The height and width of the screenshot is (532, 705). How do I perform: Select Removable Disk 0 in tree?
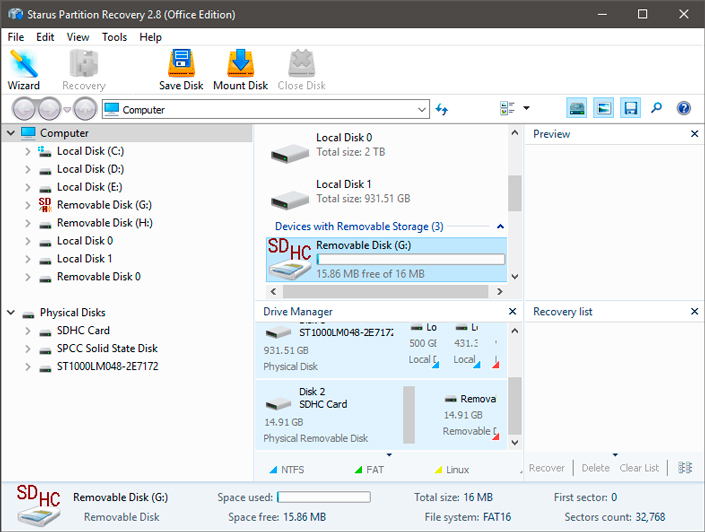(98, 277)
